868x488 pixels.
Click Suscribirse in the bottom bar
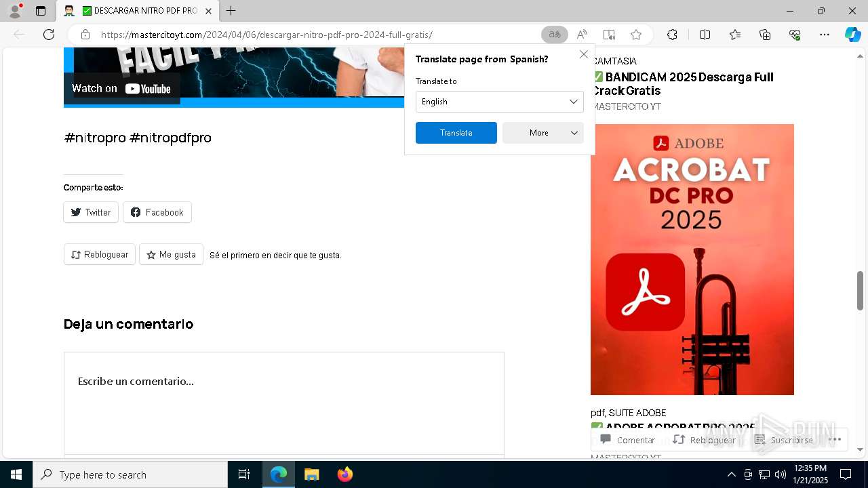784,440
